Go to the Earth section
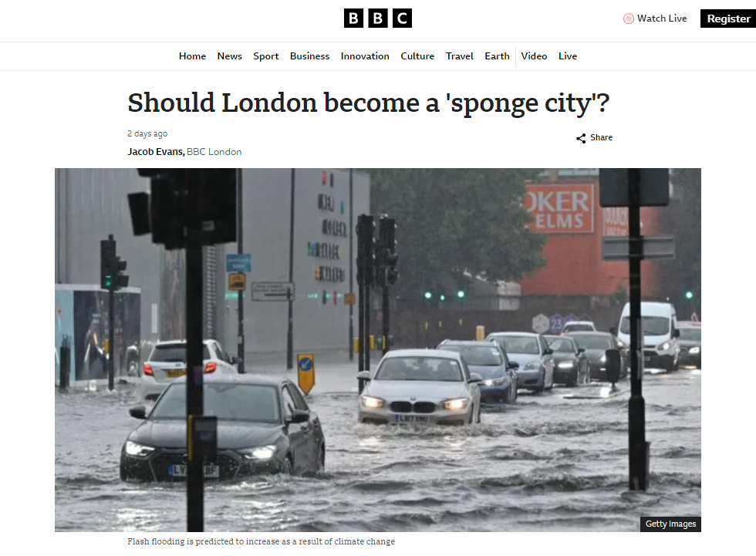Viewport: 756px width, 556px height. pos(497,56)
